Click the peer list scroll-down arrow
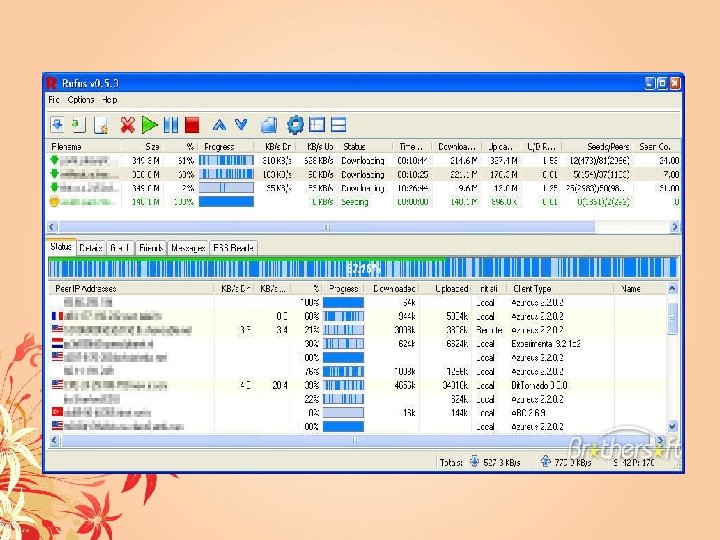 pyautogui.click(x=672, y=427)
